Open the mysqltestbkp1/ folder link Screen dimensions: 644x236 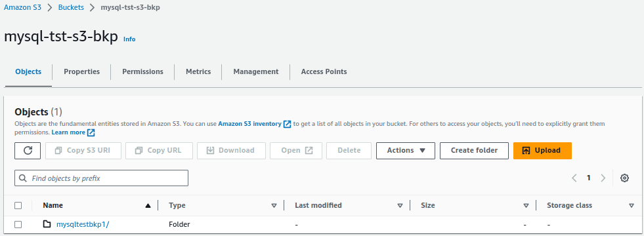pyautogui.click(x=83, y=224)
